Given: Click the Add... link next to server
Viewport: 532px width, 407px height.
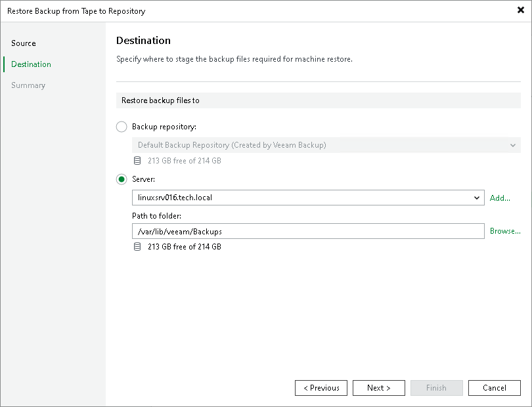Looking at the screenshot, I should tap(500, 198).
